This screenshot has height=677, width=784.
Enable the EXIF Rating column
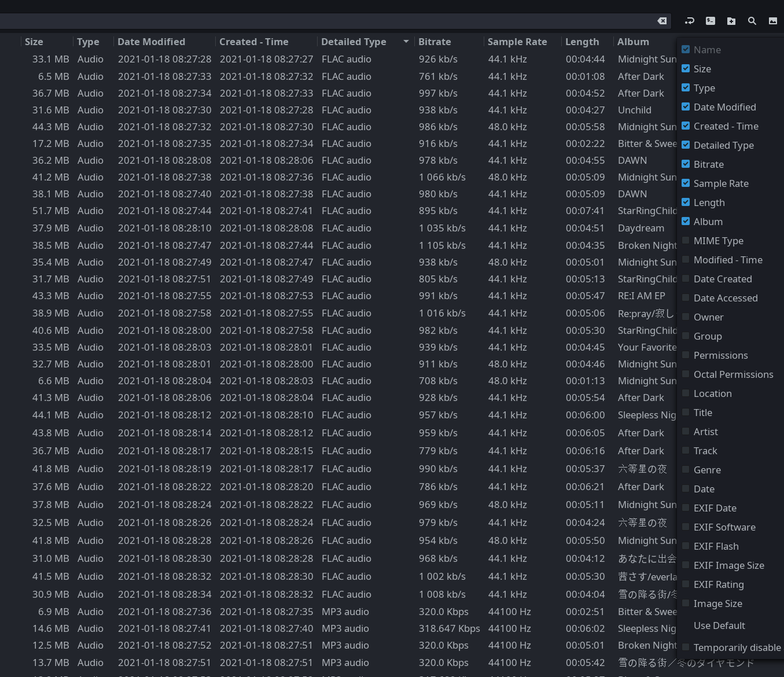(686, 584)
